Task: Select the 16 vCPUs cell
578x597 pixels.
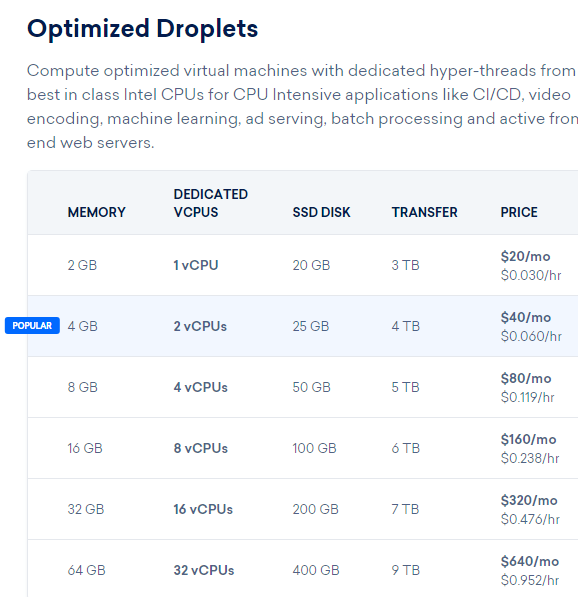Action: (203, 509)
